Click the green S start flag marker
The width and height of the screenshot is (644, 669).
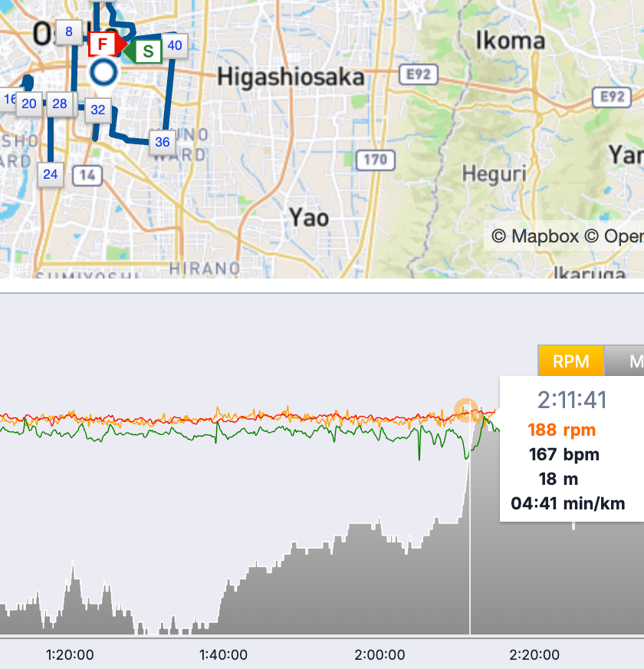[147, 52]
